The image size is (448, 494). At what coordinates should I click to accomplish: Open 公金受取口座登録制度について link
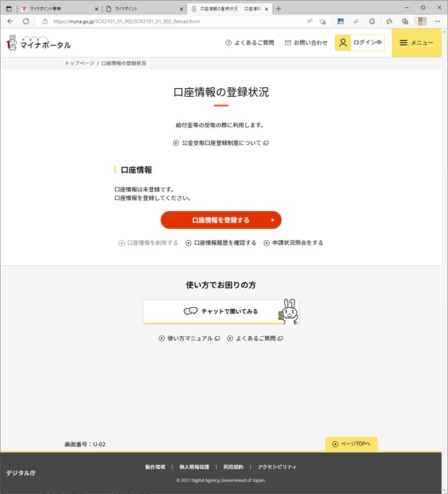click(x=221, y=143)
